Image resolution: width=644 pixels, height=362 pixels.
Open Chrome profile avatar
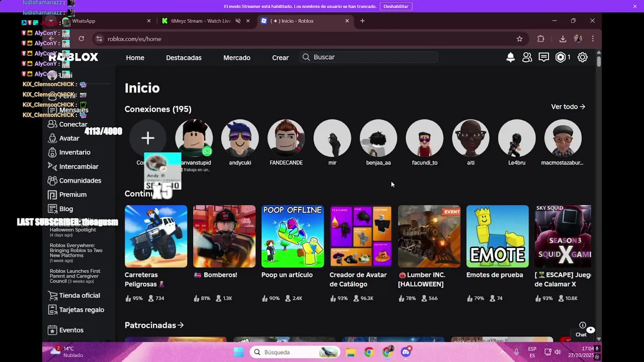click(578, 39)
